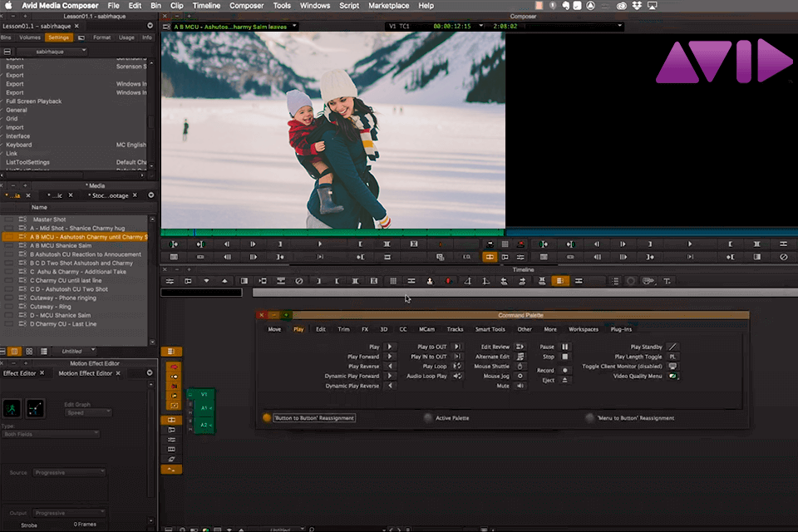Open the Speed edit graph dropdown

click(89, 412)
